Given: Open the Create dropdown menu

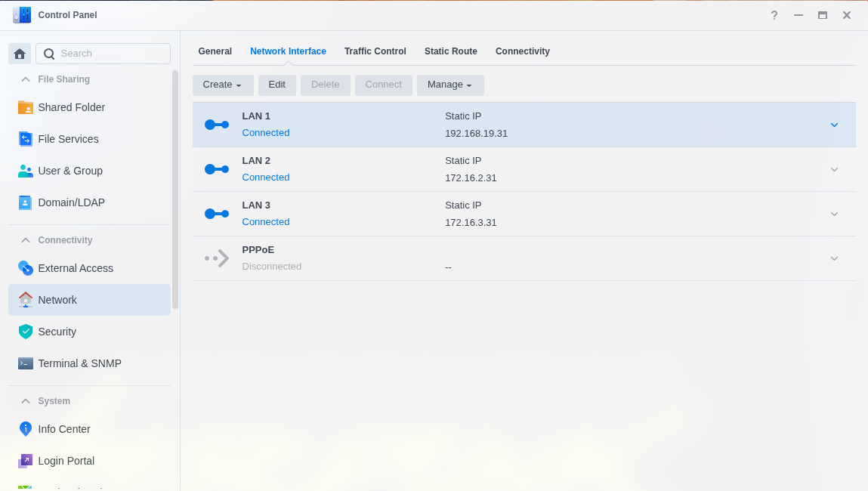Looking at the screenshot, I should pos(223,85).
